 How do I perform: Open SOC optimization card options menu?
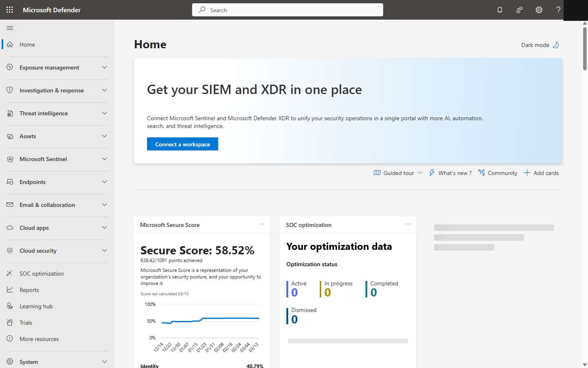[408, 224]
